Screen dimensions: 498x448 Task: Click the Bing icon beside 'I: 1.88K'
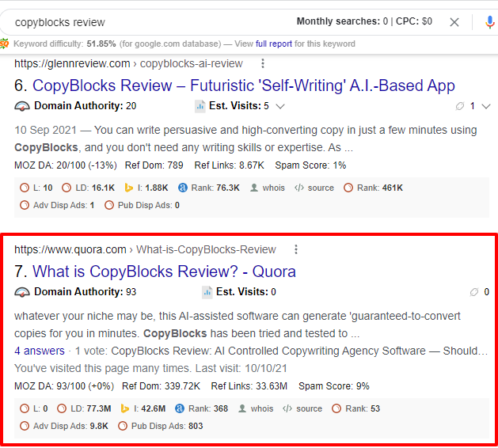click(x=128, y=188)
